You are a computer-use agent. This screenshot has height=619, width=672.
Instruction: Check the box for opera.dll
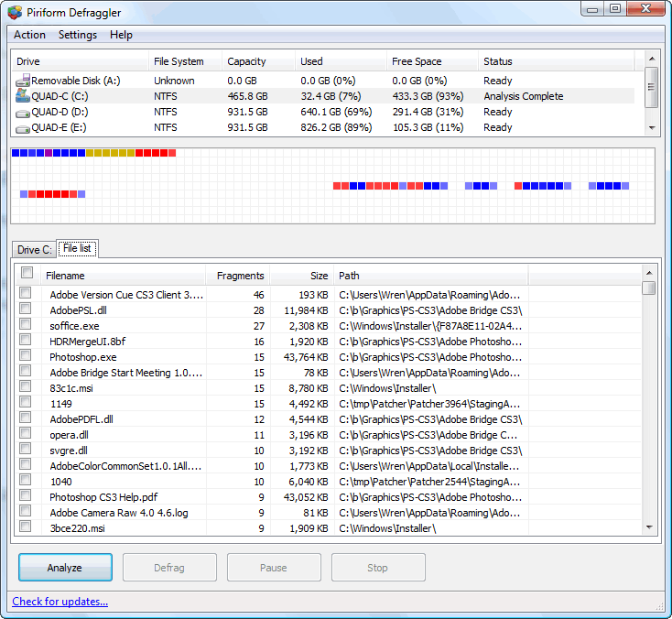pos(26,433)
